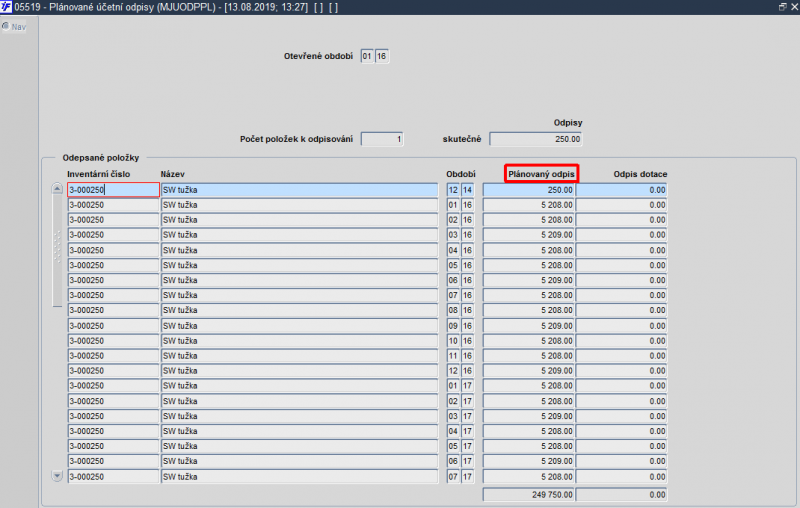Click the Období month field 12 in first row
Screen dimensions: 800x508
[453, 190]
